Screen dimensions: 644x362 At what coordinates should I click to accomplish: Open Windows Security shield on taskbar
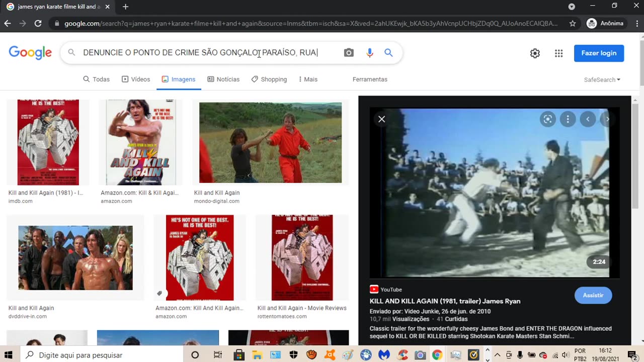(293, 355)
